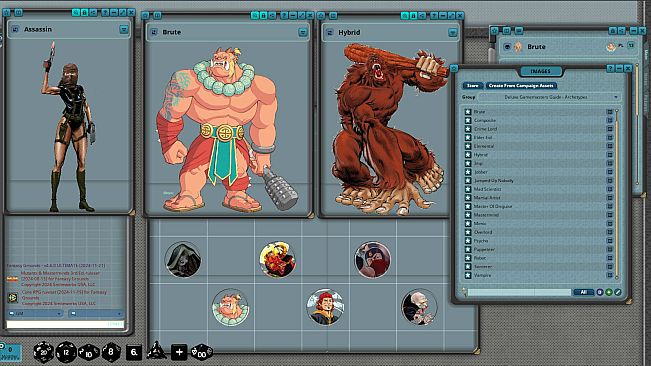This screenshot has height=366, width=651.
Task: Click right-side icon on Puppeteer row
Action: click(x=609, y=249)
